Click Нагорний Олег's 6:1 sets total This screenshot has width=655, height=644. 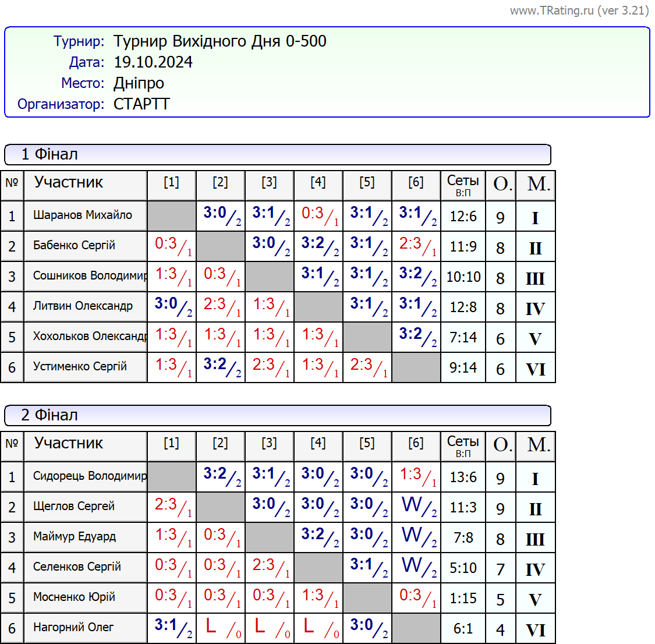point(463,629)
